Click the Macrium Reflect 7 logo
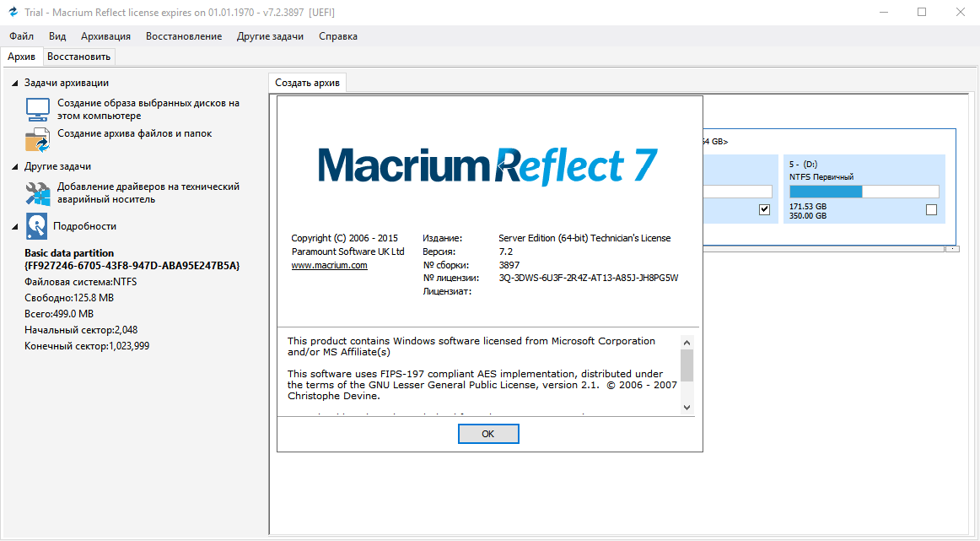 (x=487, y=165)
